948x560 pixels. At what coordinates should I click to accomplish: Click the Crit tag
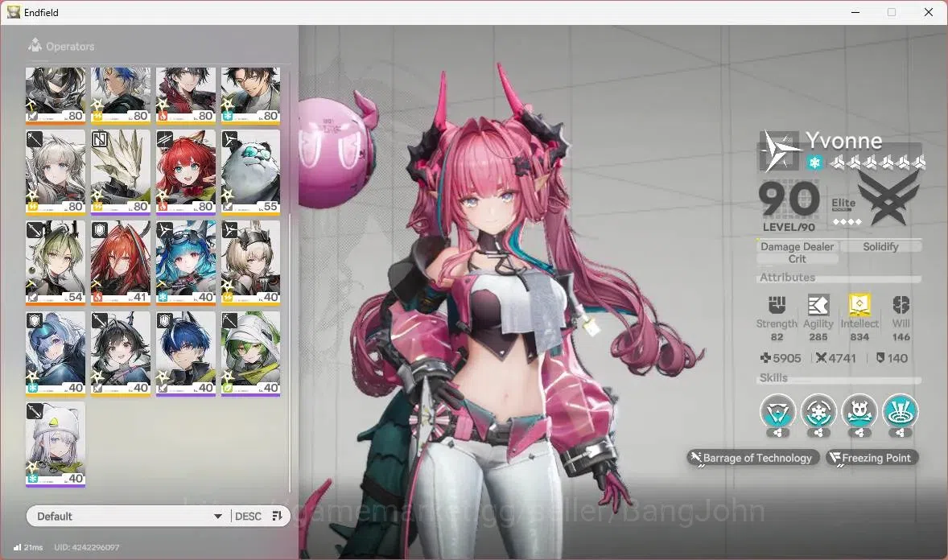pyautogui.click(x=797, y=258)
